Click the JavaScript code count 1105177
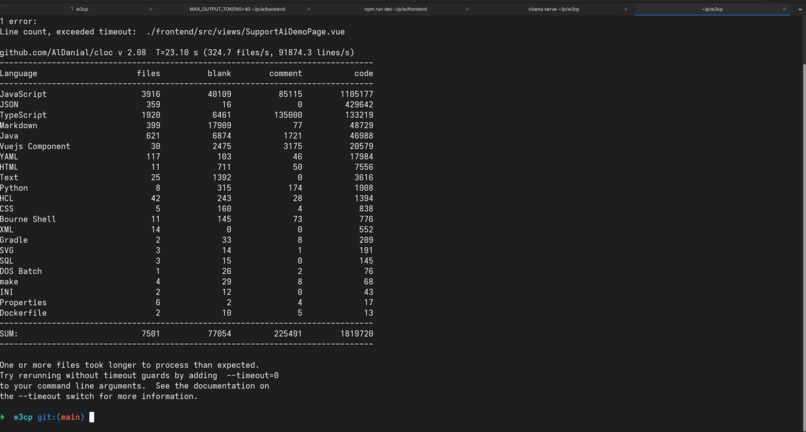Image resolution: width=806 pixels, height=432 pixels. click(x=357, y=94)
